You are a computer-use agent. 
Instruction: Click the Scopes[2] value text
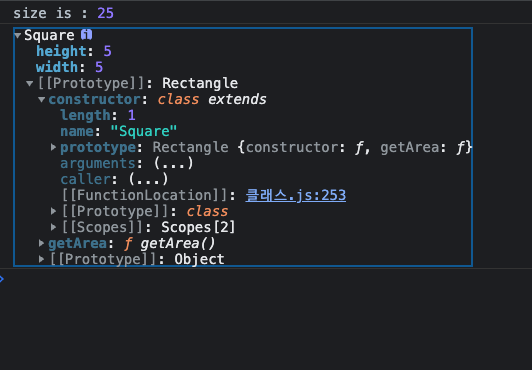coord(198,227)
